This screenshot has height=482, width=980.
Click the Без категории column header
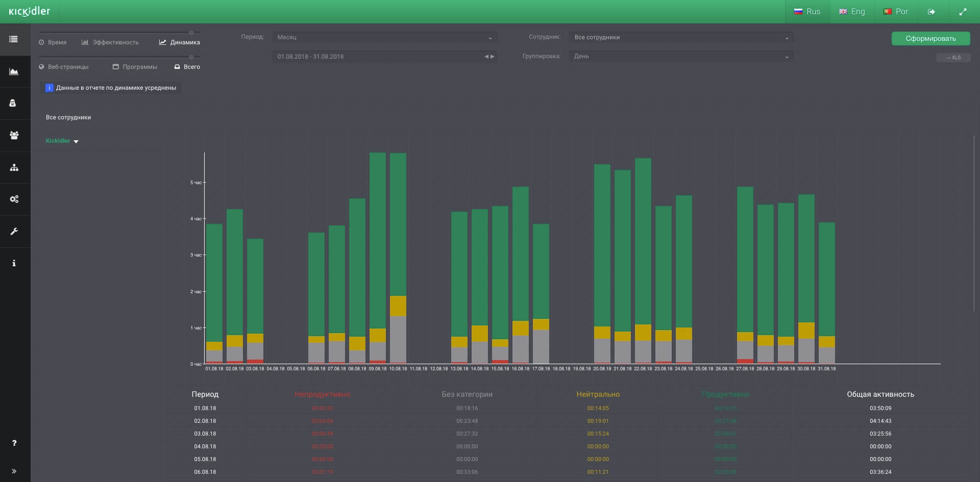tap(467, 394)
